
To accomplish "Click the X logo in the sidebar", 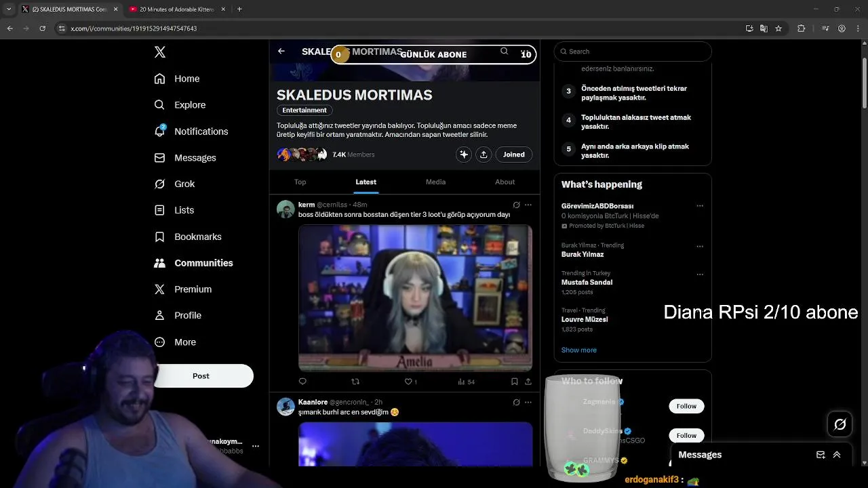I will (x=160, y=52).
